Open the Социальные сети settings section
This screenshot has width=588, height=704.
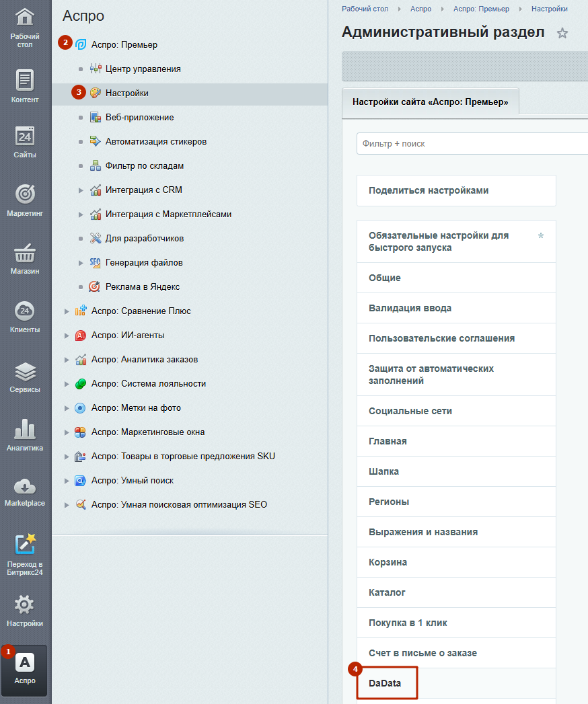(x=456, y=411)
